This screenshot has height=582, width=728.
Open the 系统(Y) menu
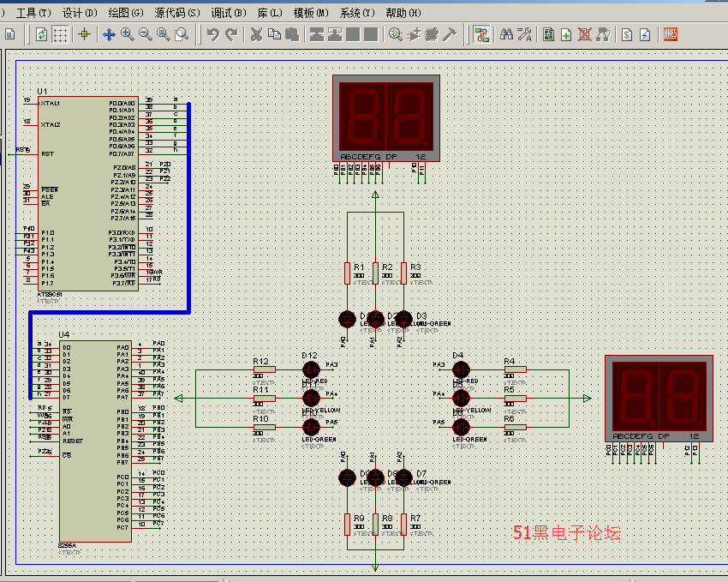tap(357, 13)
